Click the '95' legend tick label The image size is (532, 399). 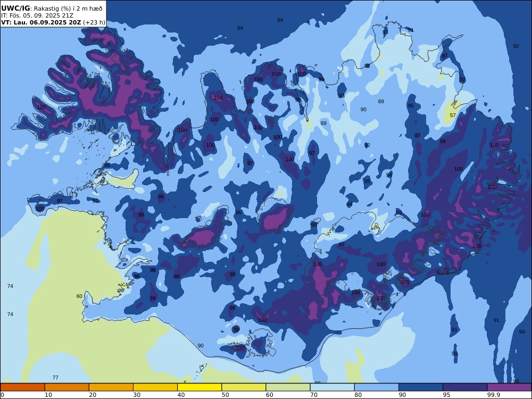[446, 395]
